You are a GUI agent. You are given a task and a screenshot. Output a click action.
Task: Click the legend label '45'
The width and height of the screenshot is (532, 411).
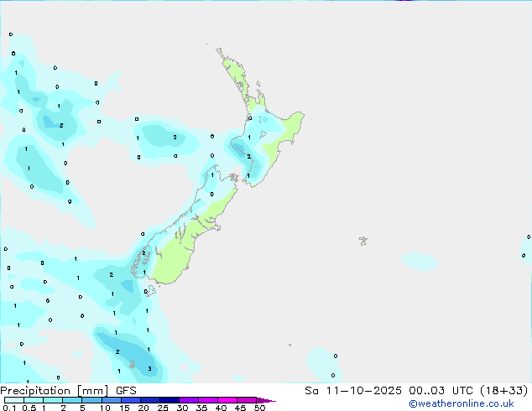pos(240,408)
